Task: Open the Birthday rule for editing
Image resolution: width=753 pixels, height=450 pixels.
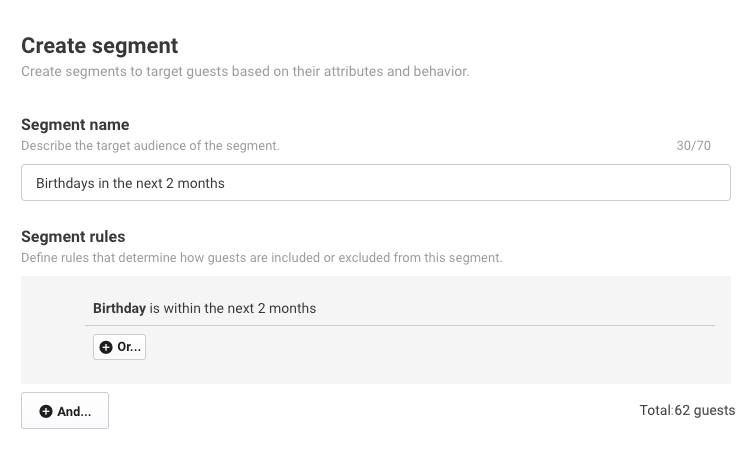Action: (x=400, y=308)
